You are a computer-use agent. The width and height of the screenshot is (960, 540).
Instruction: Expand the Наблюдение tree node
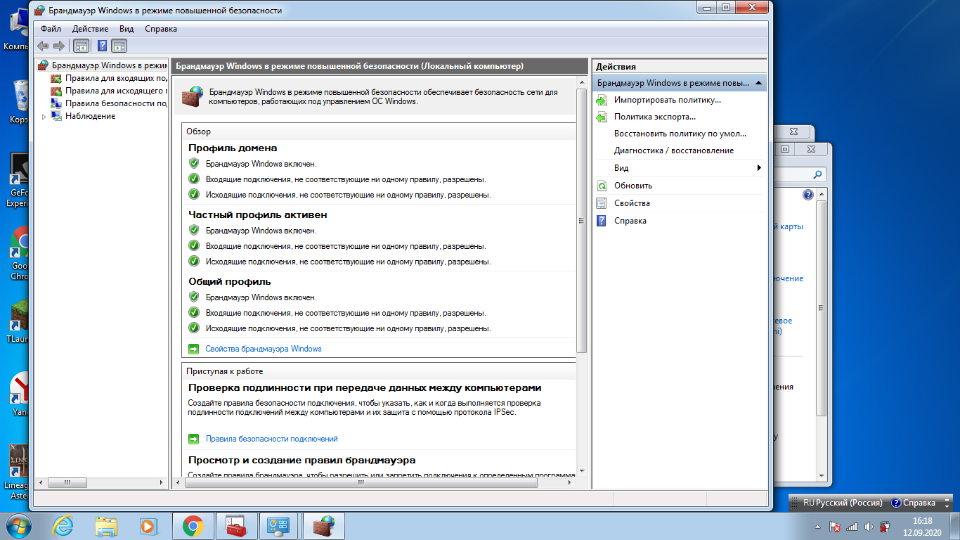click(x=44, y=116)
